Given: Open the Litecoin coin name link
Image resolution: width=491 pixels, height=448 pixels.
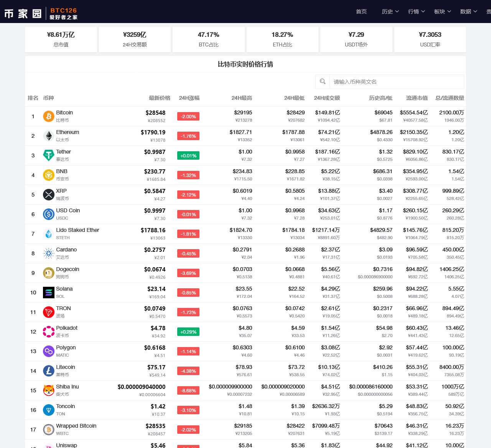Looking at the screenshot, I should [66, 367].
